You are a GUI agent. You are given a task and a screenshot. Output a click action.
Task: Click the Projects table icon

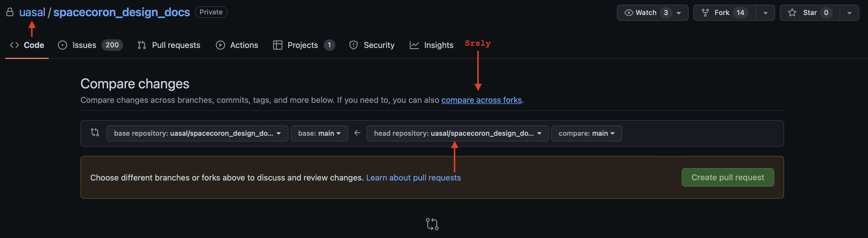tap(278, 45)
